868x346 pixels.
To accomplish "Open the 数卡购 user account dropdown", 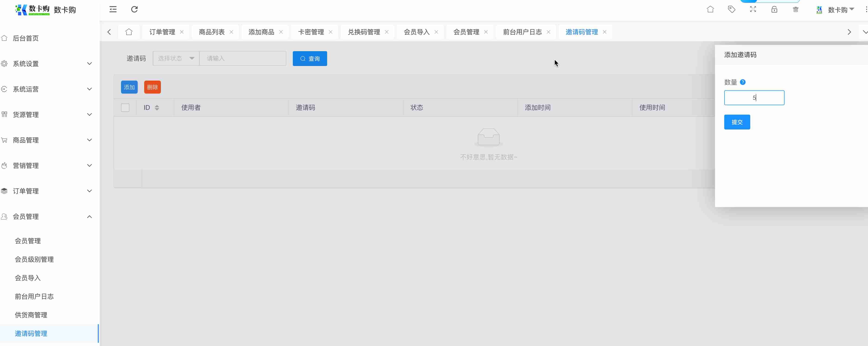I will [838, 10].
